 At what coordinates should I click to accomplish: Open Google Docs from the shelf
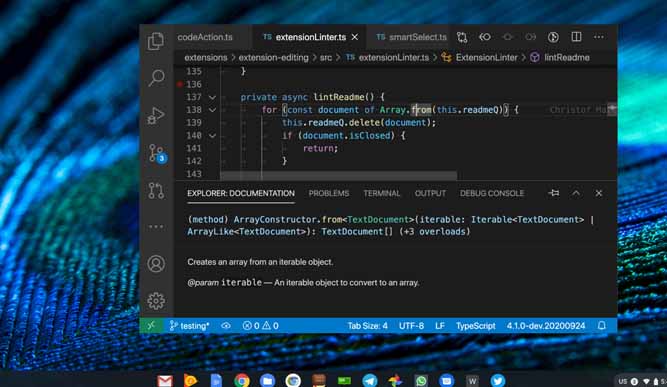pyautogui.click(x=216, y=380)
